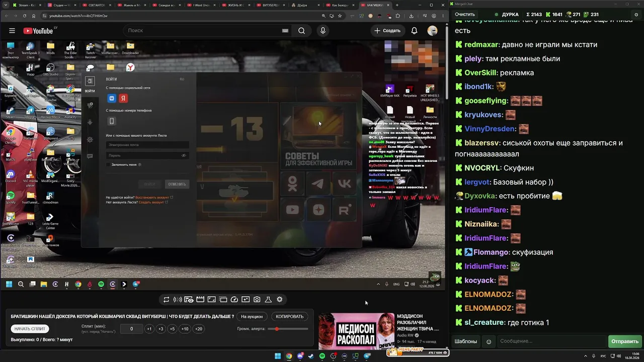Switch to the "ВИТУБЕРШ" browser tab
This screenshot has height=362, width=644.
[x=272, y=5]
